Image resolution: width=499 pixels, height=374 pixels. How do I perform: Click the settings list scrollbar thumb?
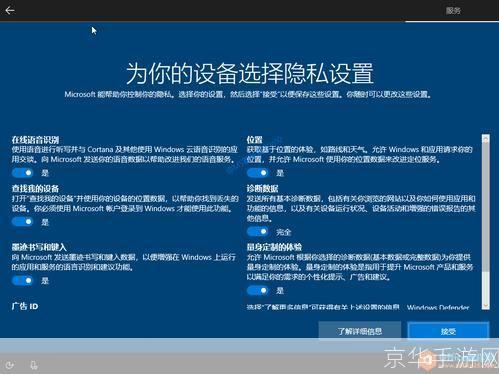point(486,207)
